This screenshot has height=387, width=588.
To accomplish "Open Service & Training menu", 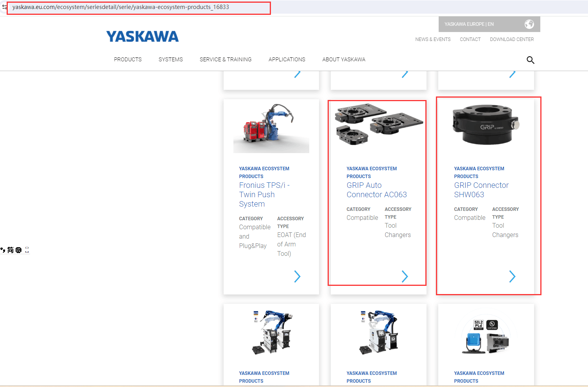I will [x=226, y=59].
